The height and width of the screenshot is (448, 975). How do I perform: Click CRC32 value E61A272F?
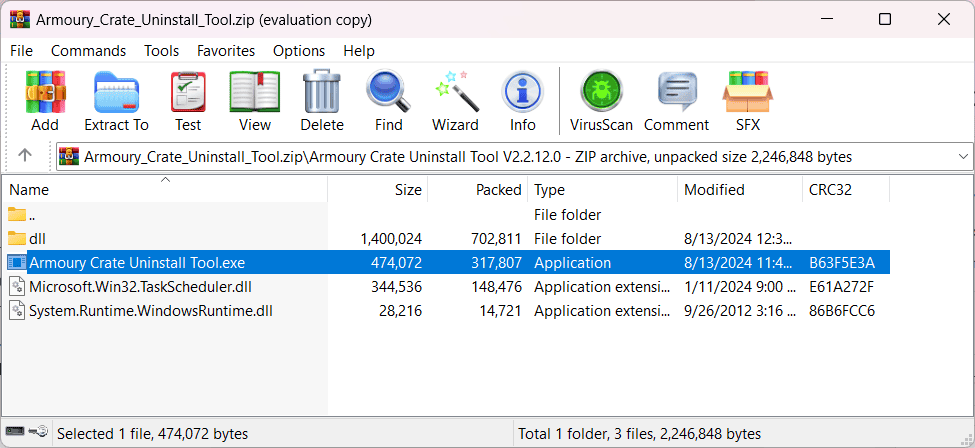click(841, 287)
